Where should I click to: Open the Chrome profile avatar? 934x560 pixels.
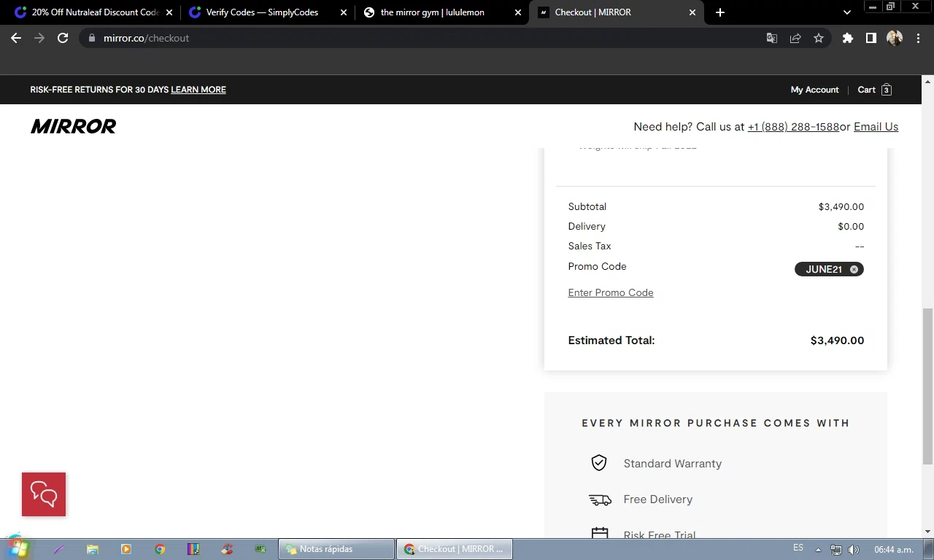[895, 38]
